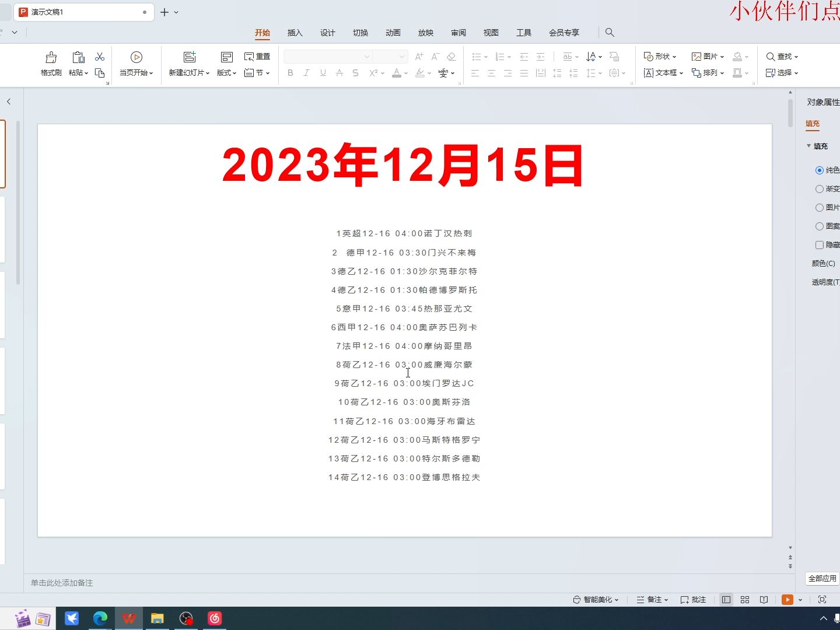The width and height of the screenshot is (840, 630).
Task: Click the Paste clipboard icon
Action: (78, 57)
